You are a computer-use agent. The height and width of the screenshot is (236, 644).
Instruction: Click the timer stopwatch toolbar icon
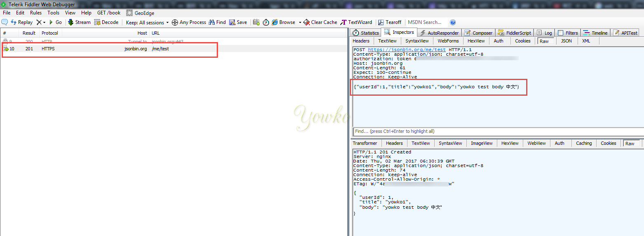coord(266,22)
